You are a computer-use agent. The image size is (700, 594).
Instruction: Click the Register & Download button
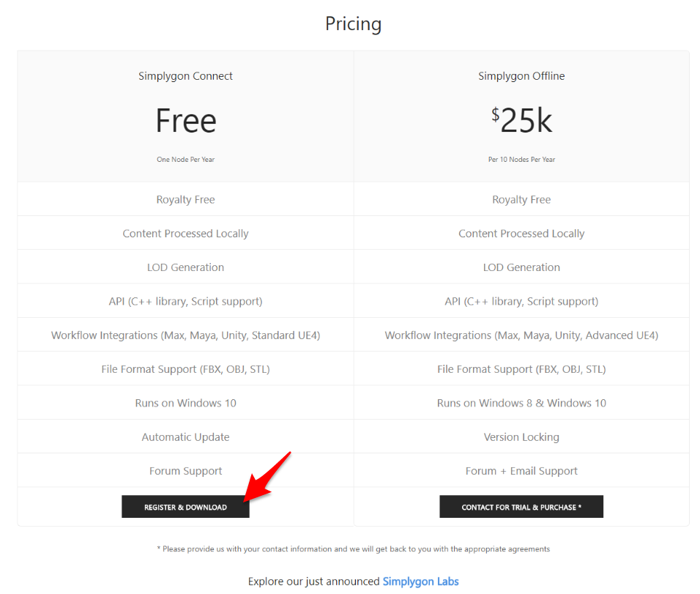185,506
